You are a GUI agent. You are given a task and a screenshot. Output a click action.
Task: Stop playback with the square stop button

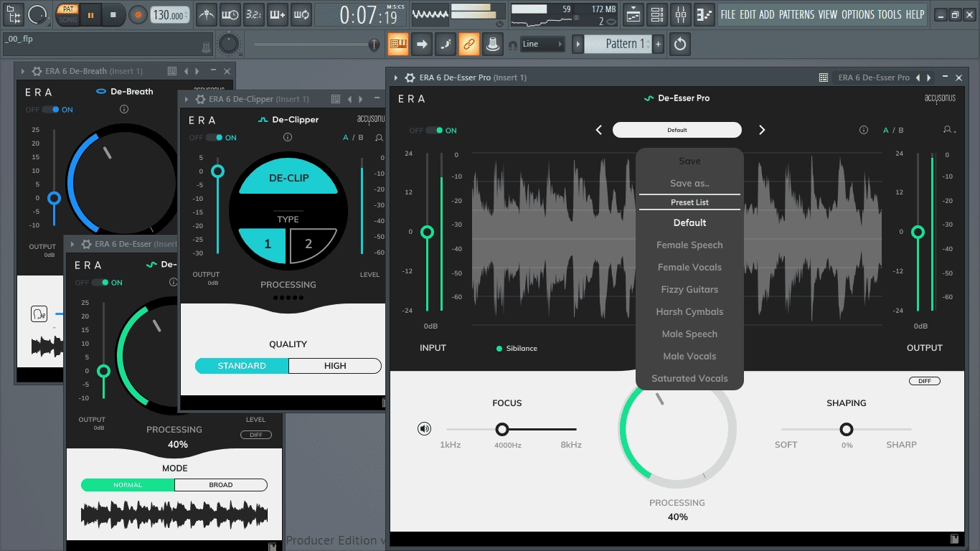point(113,14)
